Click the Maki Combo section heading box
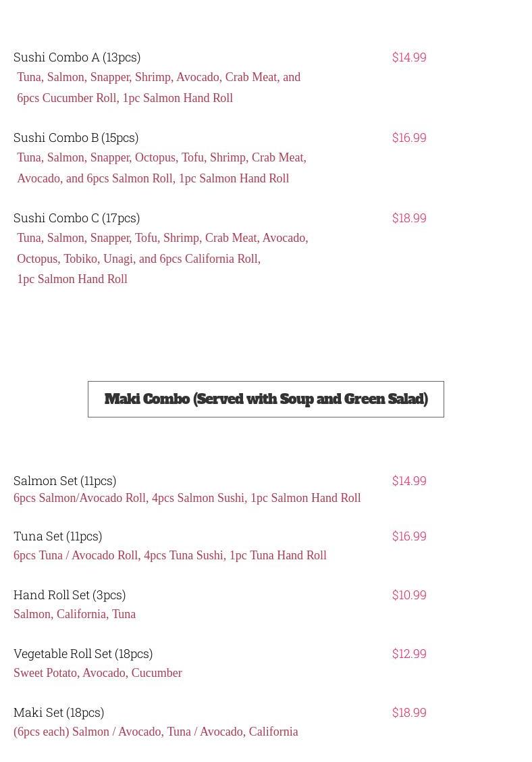This screenshot has width=532, height=762. [266, 399]
